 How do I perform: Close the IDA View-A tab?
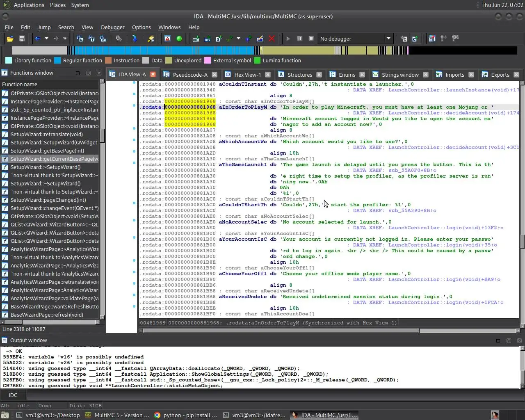153,74
